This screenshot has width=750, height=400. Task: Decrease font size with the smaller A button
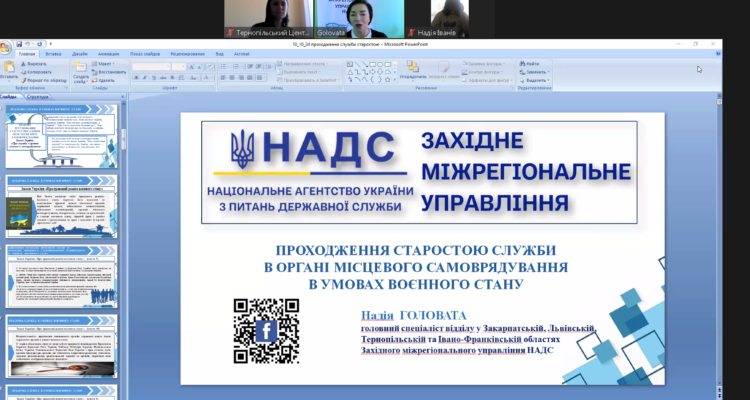(x=199, y=67)
